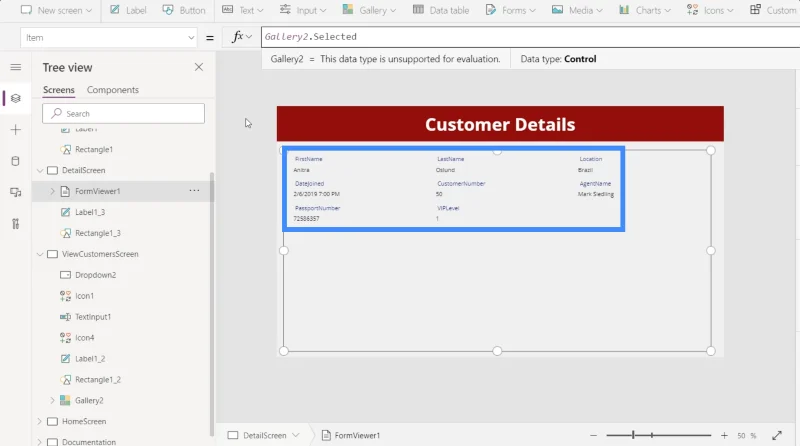Open the Data sources cylinder icon
The image size is (800, 446).
pyautogui.click(x=16, y=161)
